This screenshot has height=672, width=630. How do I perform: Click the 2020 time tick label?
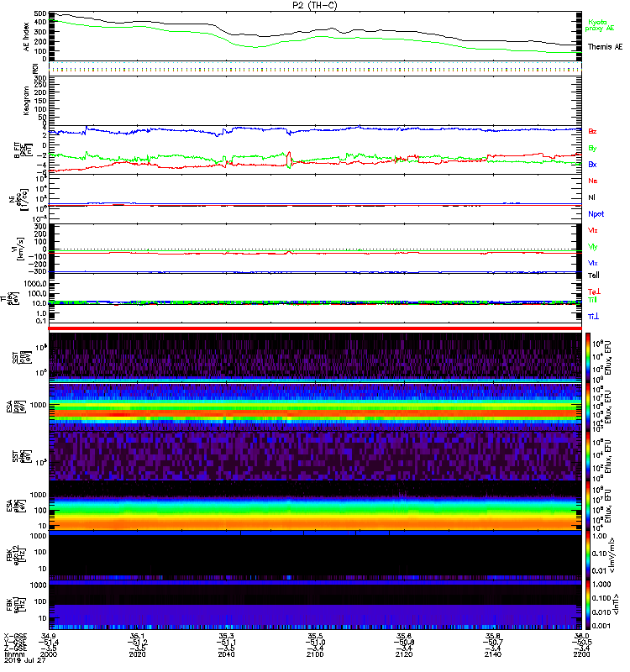[x=138, y=654]
